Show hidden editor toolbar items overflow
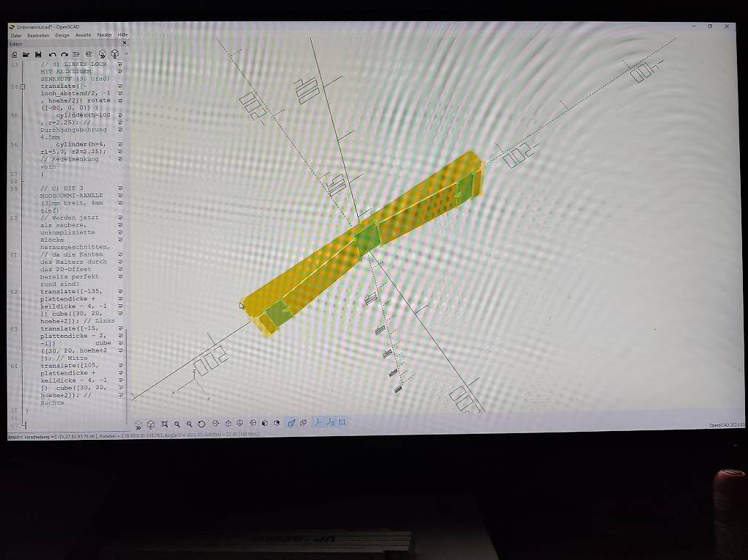The width and height of the screenshot is (748, 560). [x=126, y=54]
